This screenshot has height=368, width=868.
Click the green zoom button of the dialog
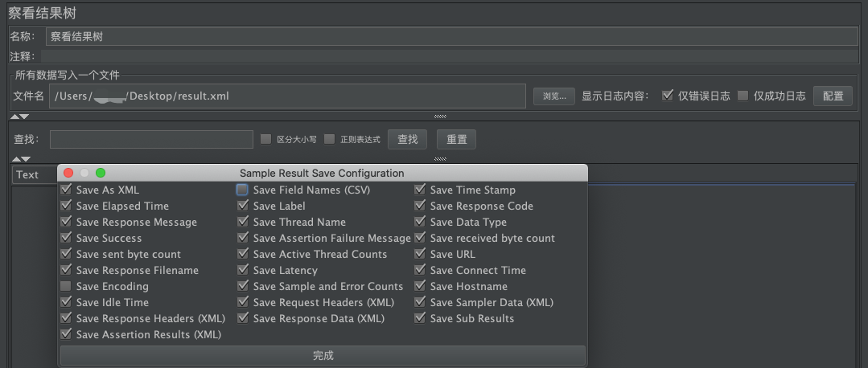click(101, 173)
